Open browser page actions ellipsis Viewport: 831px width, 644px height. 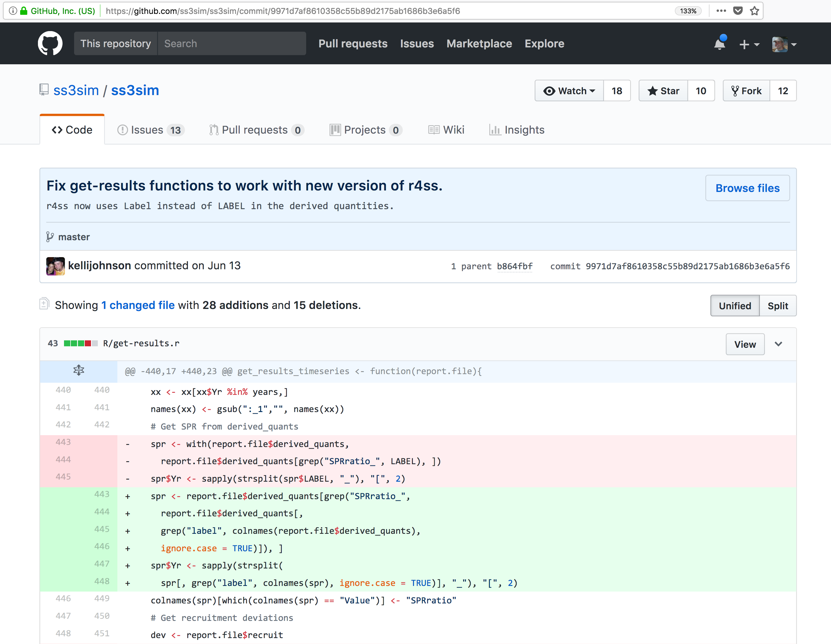[721, 11]
